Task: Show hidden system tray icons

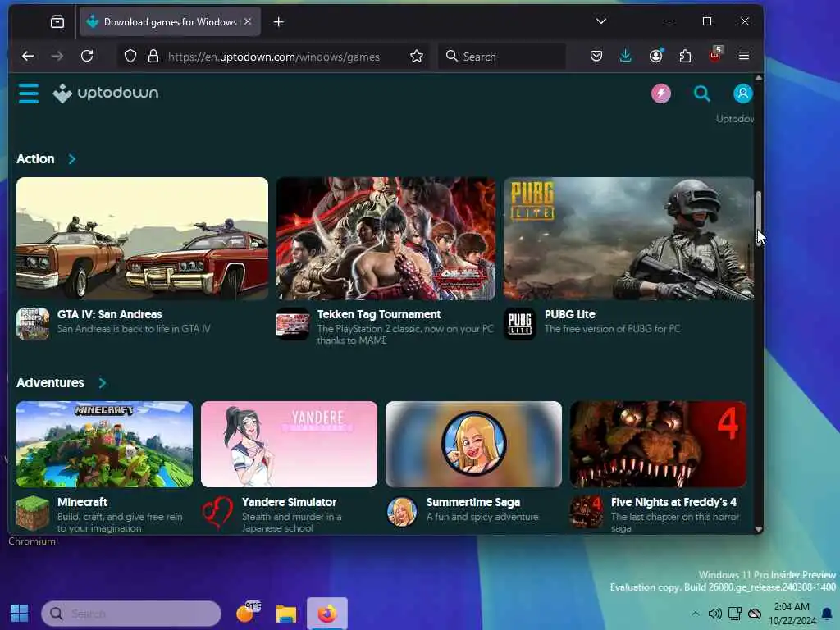Action: (x=695, y=614)
